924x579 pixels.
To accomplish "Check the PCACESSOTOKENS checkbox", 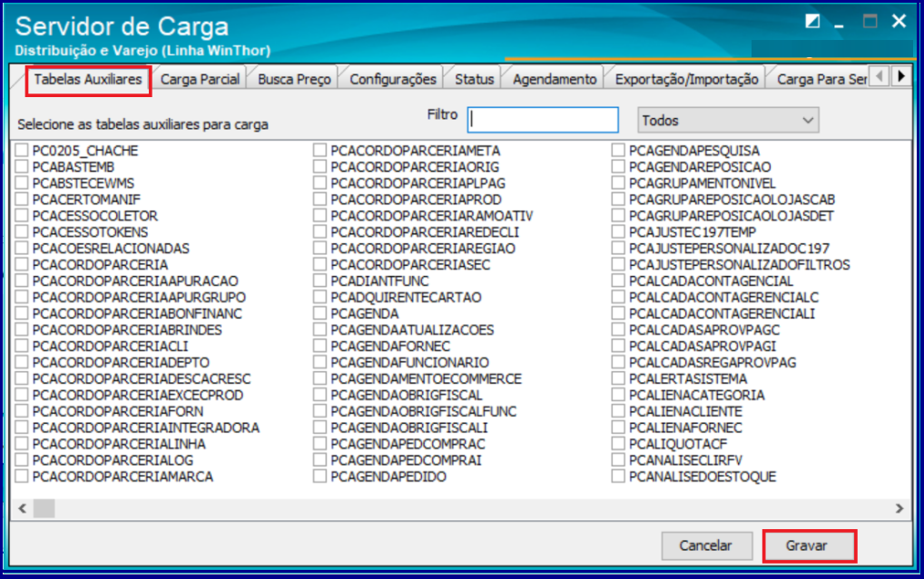I will 22,232.
